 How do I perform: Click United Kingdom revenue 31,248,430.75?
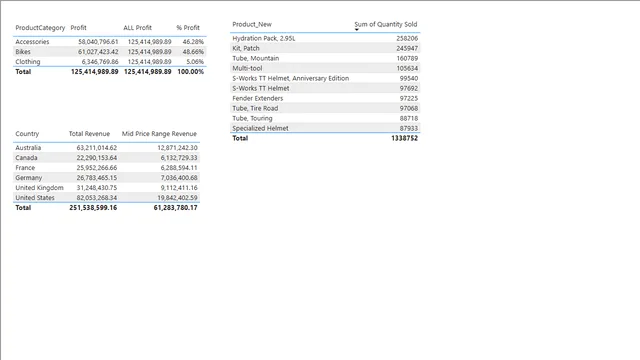97,188
